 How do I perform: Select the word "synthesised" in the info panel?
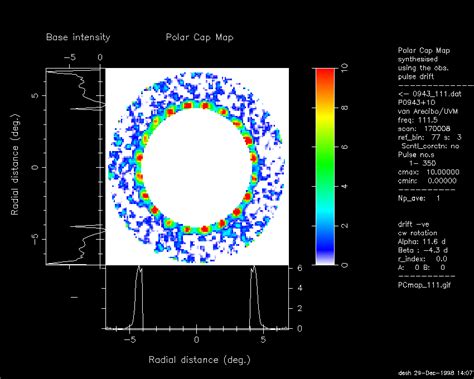(418, 59)
